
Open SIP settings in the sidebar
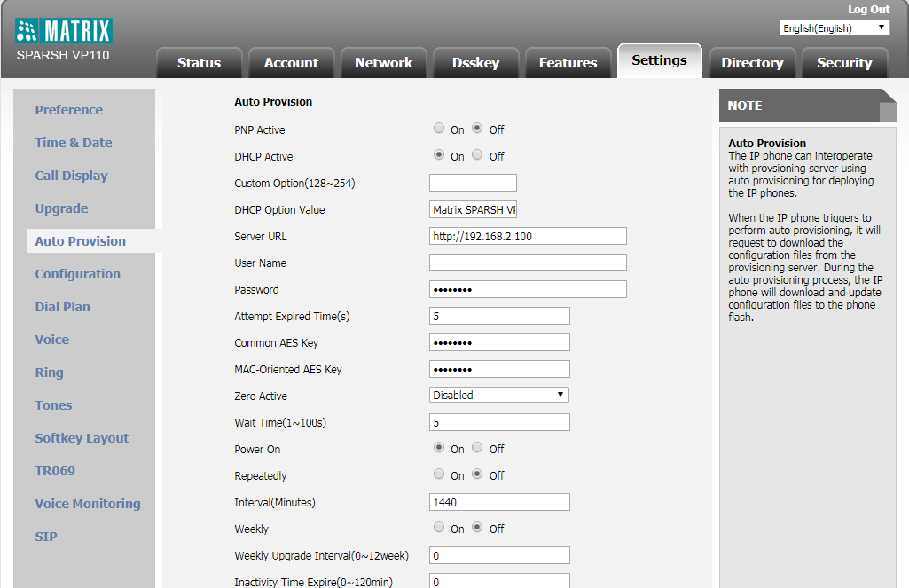tap(46, 537)
